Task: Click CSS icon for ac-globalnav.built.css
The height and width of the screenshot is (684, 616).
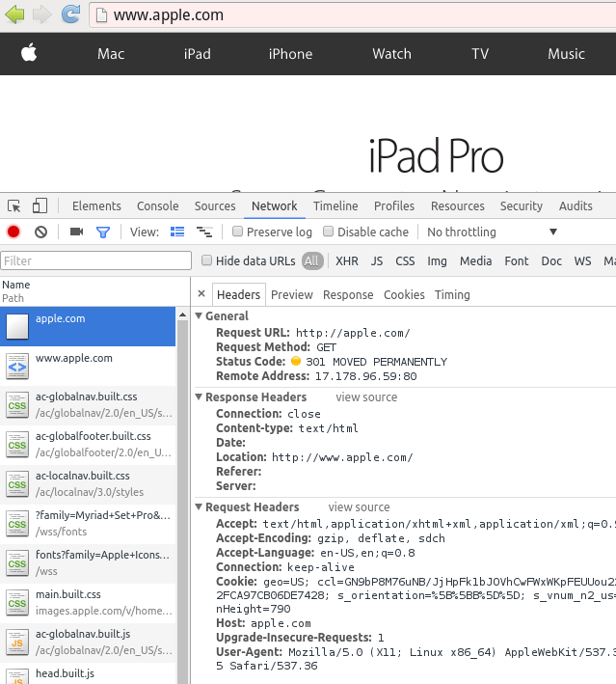Action: point(17,405)
